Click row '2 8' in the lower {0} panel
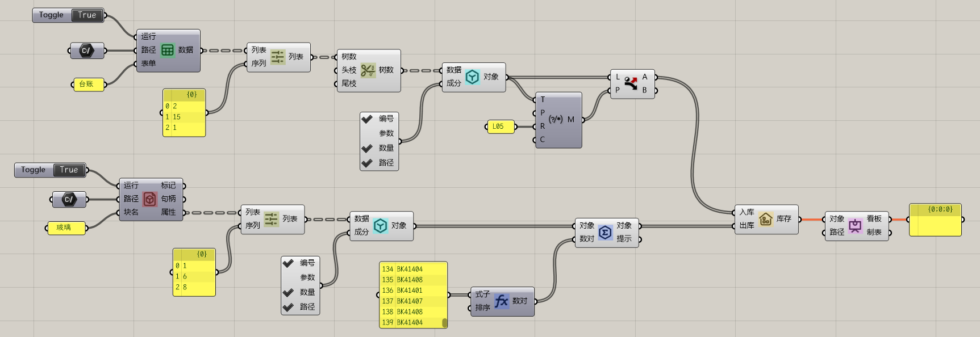The width and height of the screenshot is (980, 337). (x=194, y=287)
